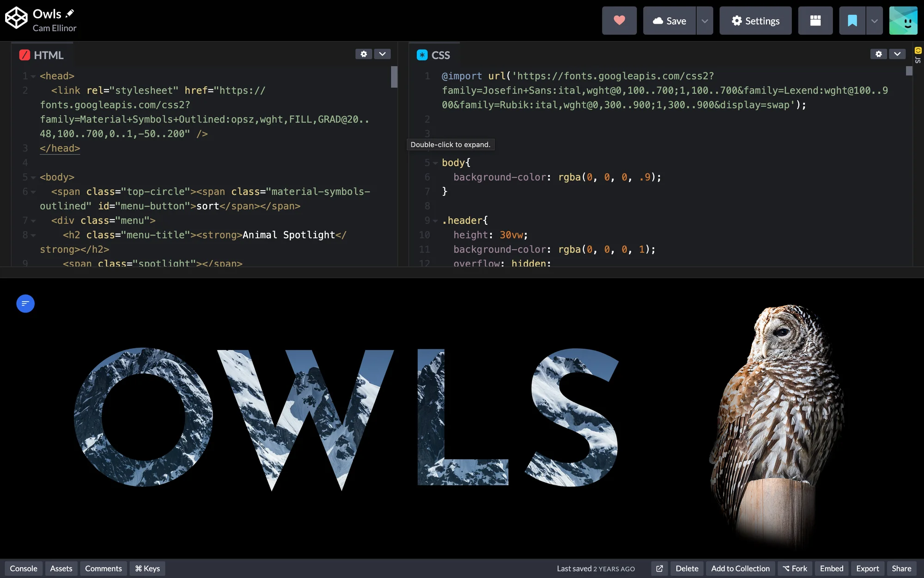Click the HTML editor vertical scrollbar

[x=394, y=77]
